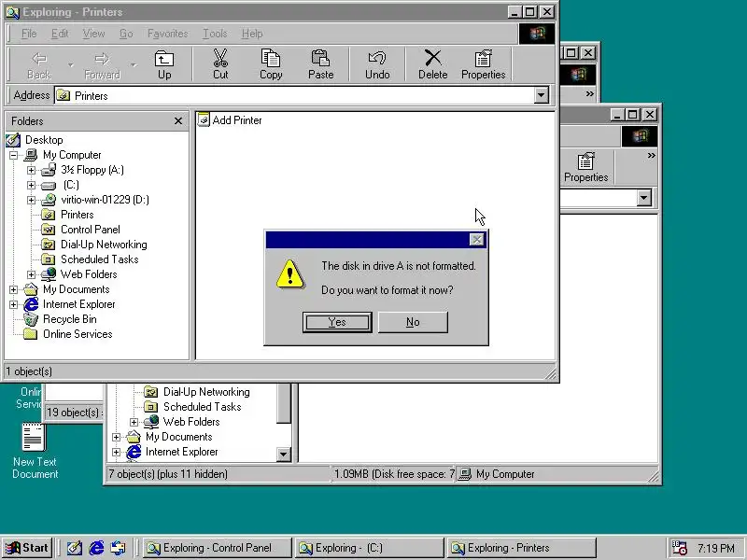Expand the 3½ Floppy (A:) node

(x=31, y=170)
